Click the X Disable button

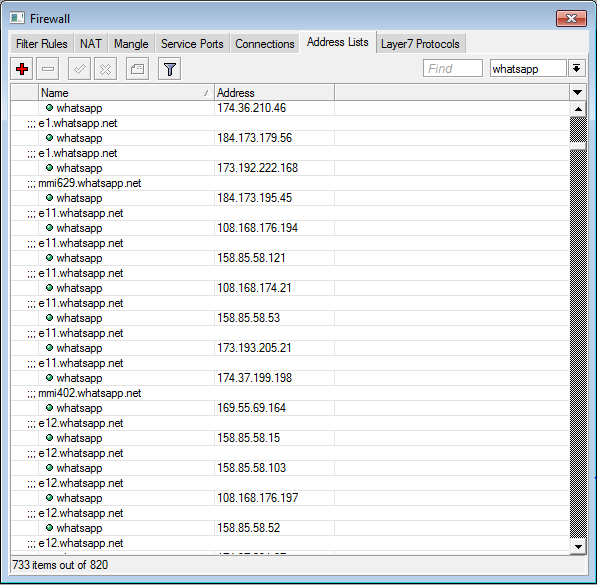pos(105,69)
